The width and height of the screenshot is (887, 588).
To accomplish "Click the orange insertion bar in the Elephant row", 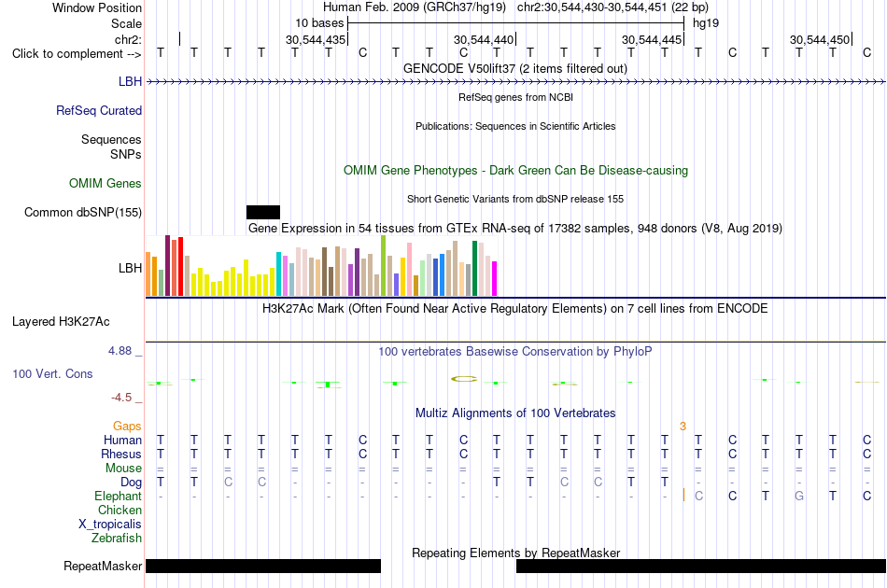I will [683, 496].
